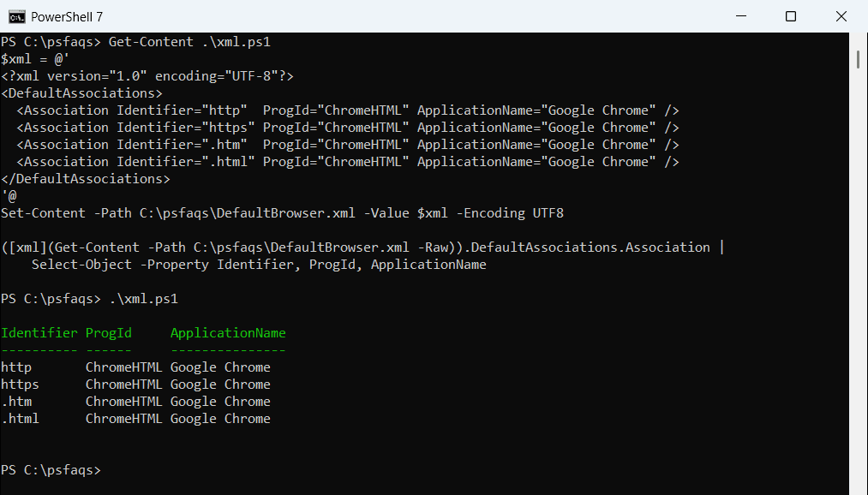Click the 'Set-Content -Path' command line
This screenshot has width=868, height=495.
(x=282, y=213)
